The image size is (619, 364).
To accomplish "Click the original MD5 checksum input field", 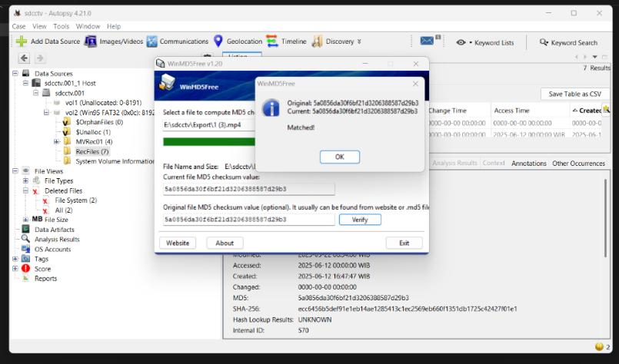I will tap(248, 220).
